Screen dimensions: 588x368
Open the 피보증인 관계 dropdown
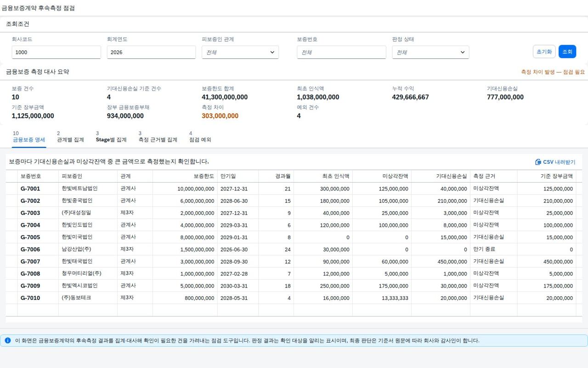pyautogui.click(x=240, y=52)
